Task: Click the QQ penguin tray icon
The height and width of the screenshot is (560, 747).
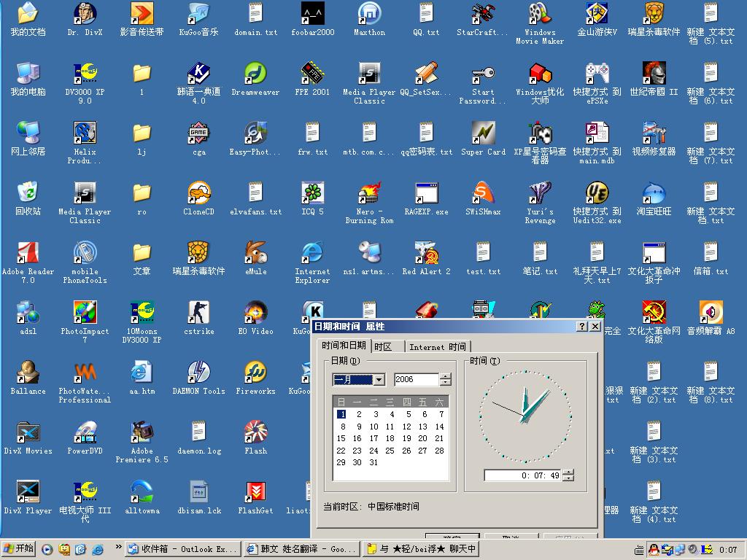Action: (654, 550)
